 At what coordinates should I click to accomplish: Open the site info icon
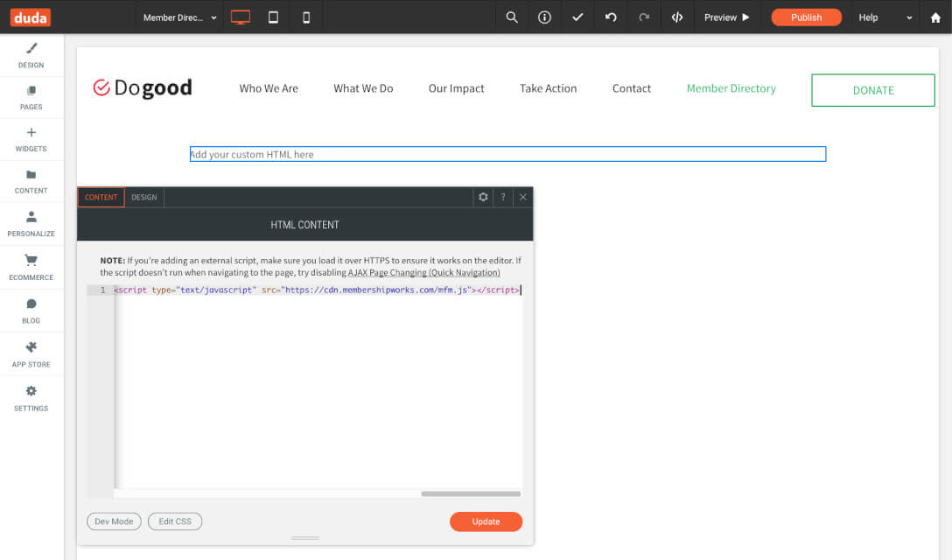pyautogui.click(x=544, y=17)
